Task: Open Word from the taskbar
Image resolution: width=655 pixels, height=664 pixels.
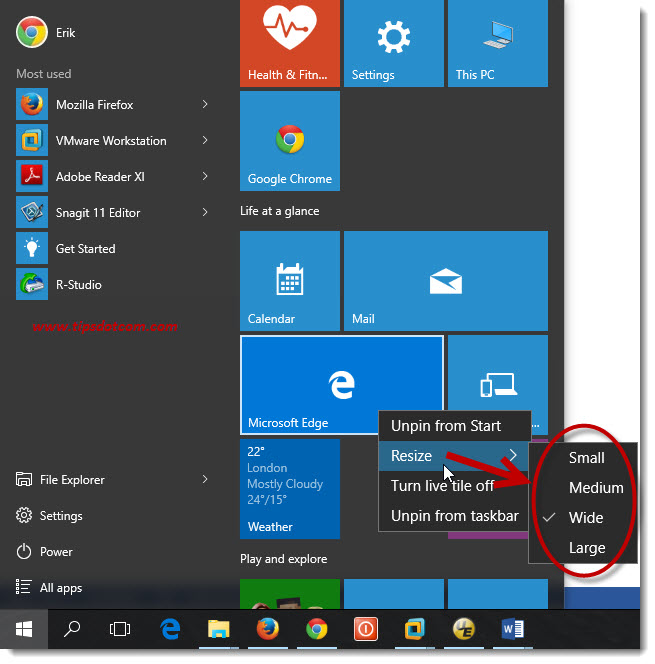Action: [x=513, y=630]
